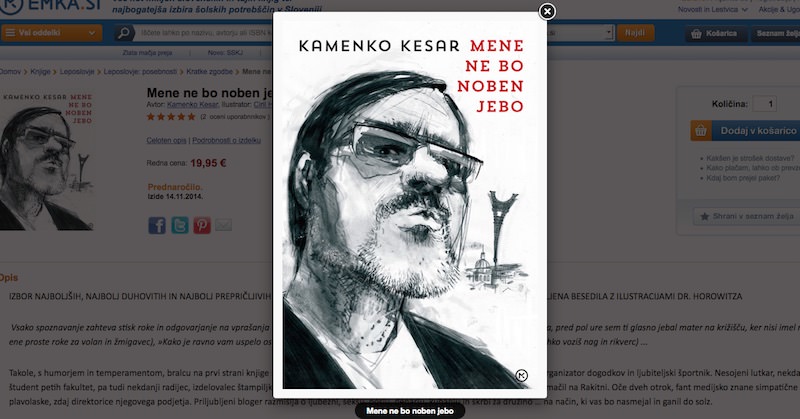Viewport: 800px width, 419px height.
Task: Click the small book cover thumbnail
Action: point(46,161)
